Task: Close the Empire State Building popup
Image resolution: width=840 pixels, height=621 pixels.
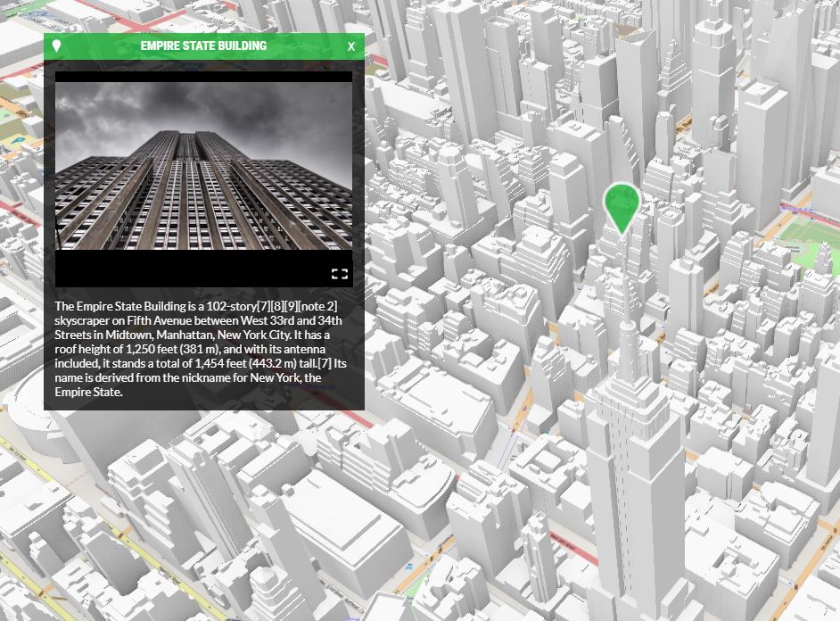Action: pyautogui.click(x=351, y=46)
